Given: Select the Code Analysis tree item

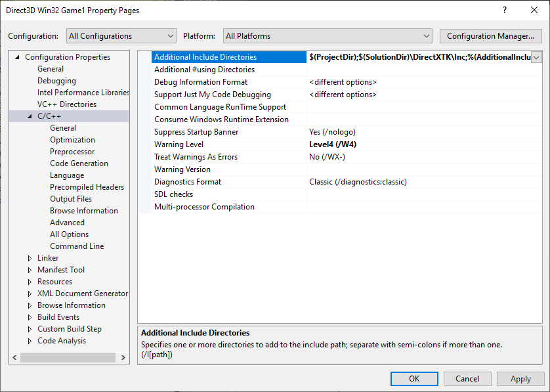Looking at the screenshot, I should click(62, 341).
